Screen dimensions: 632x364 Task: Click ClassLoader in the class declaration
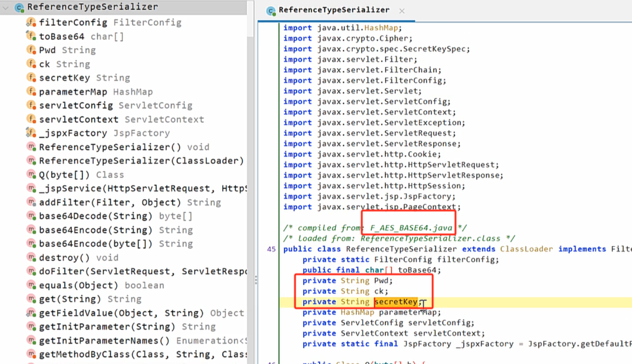526,249
